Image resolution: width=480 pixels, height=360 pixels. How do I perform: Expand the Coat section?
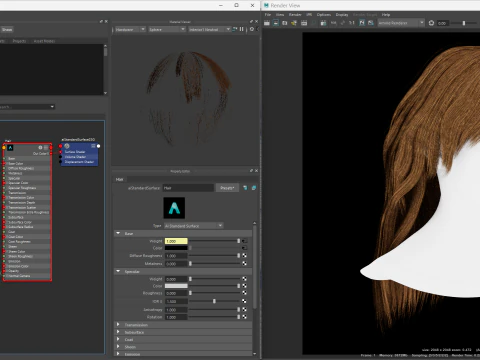[x=118, y=339]
